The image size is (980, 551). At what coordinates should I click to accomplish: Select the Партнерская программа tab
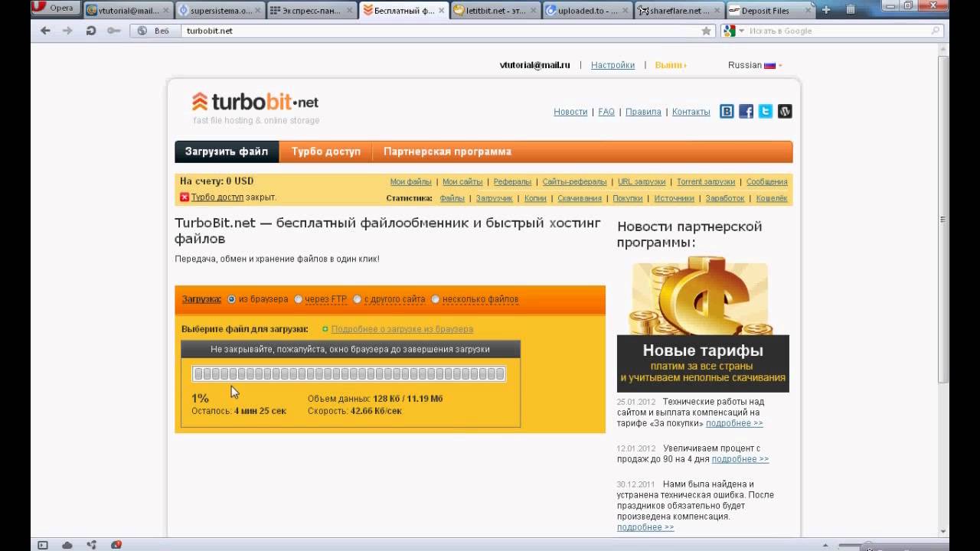point(447,152)
